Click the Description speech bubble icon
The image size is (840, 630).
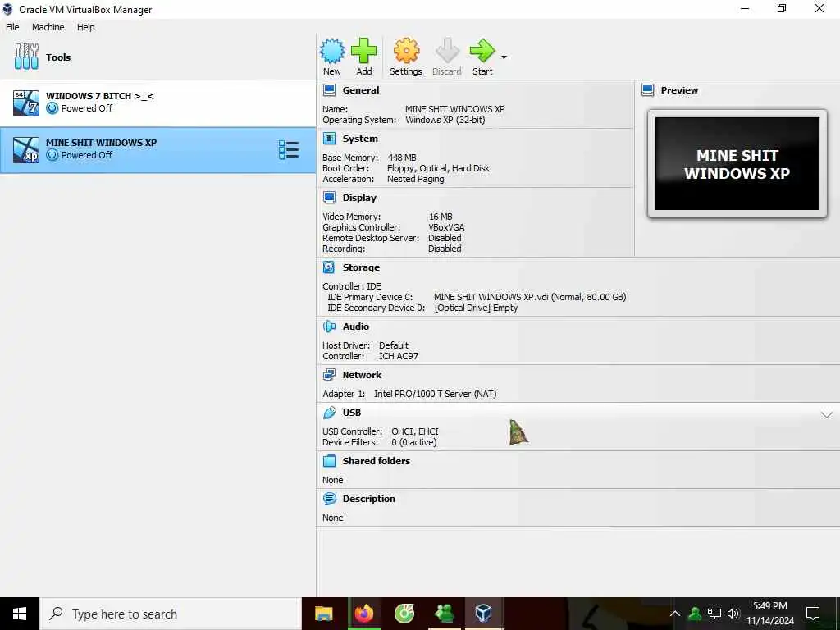[330, 498]
